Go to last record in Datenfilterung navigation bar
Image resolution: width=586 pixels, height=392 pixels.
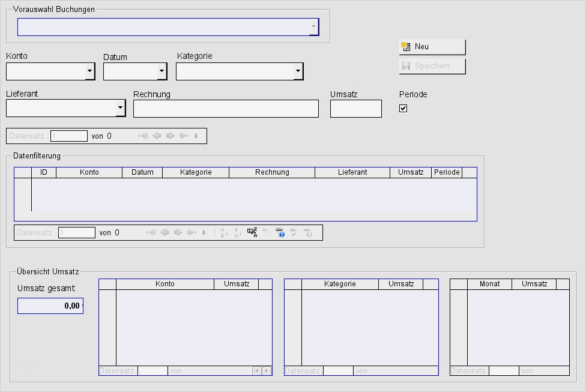(x=192, y=233)
